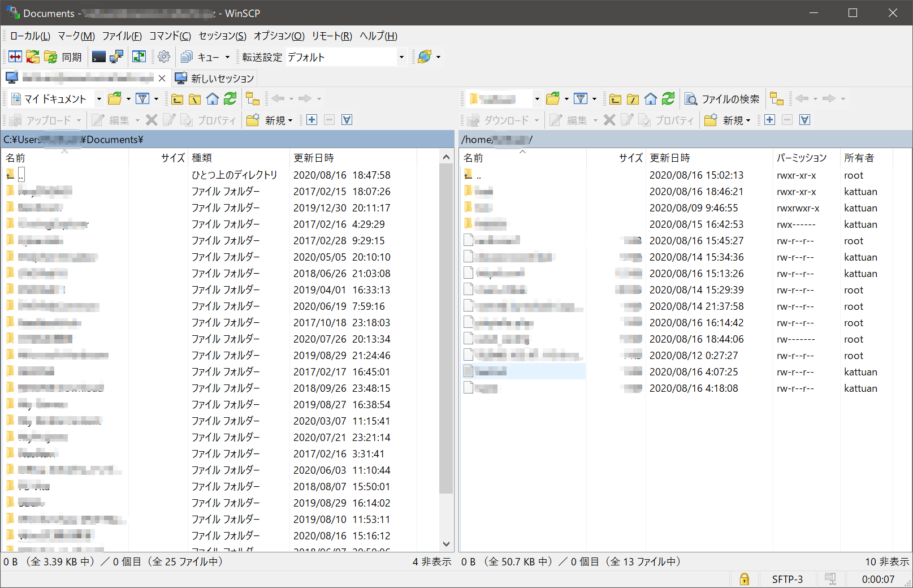Click the globe new session icon
Image resolution: width=913 pixels, height=588 pixels.
[x=425, y=57]
